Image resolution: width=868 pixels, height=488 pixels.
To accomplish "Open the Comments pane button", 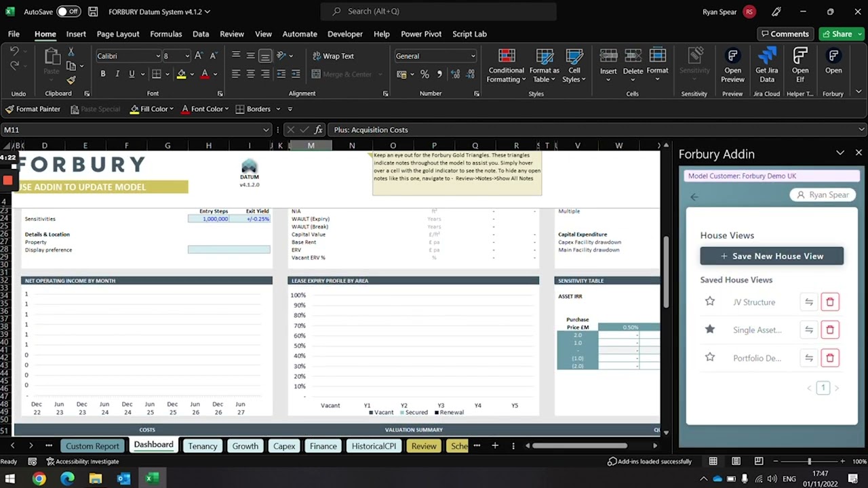I will pyautogui.click(x=785, y=34).
